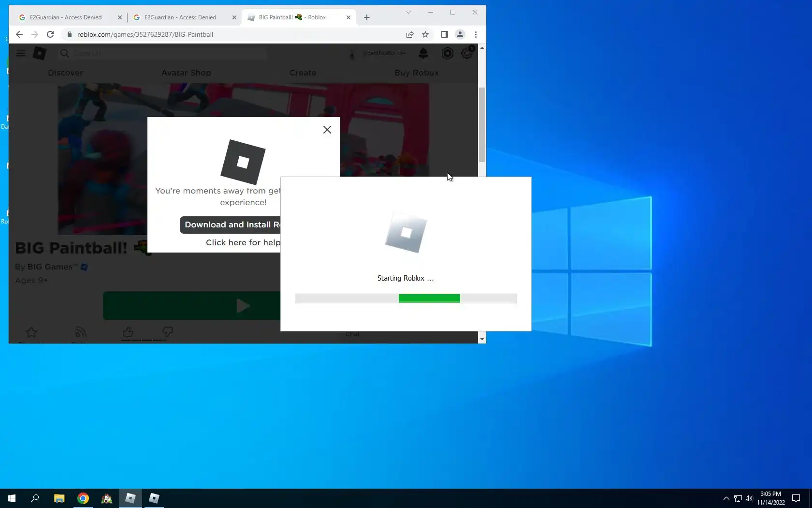Click the 'Starting Roblox ...' status text
812x508 pixels.
click(x=406, y=278)
